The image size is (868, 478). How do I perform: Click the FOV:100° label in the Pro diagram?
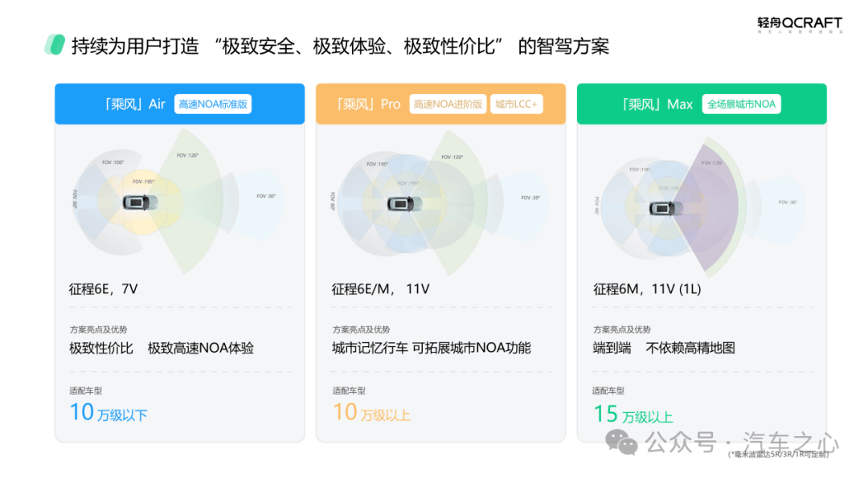[x=378, y=164]
